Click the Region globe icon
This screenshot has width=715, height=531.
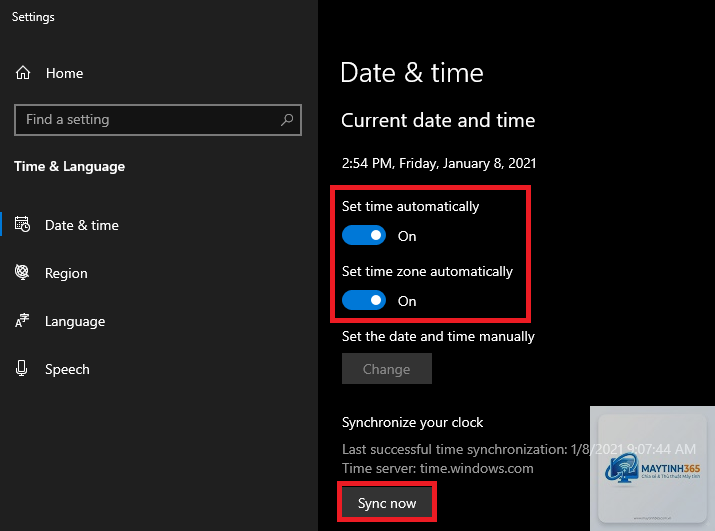pyautogui.click(x=22, y=272)
